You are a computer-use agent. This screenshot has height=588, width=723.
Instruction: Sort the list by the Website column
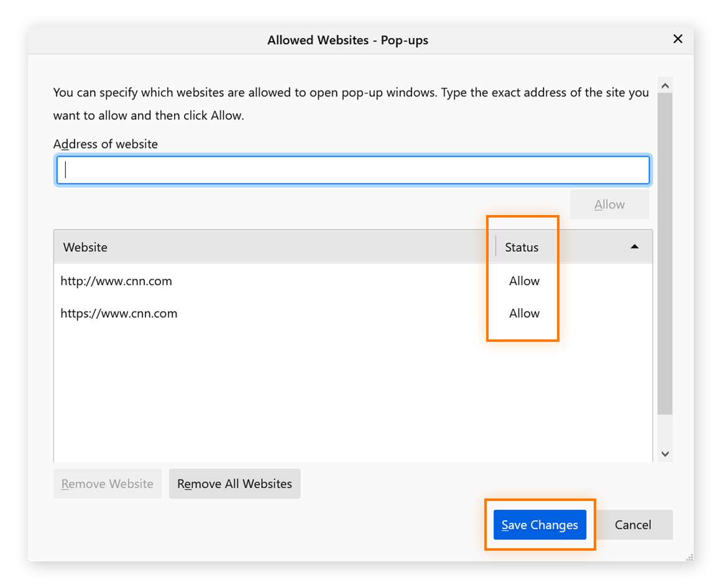(x=85, y=247)
